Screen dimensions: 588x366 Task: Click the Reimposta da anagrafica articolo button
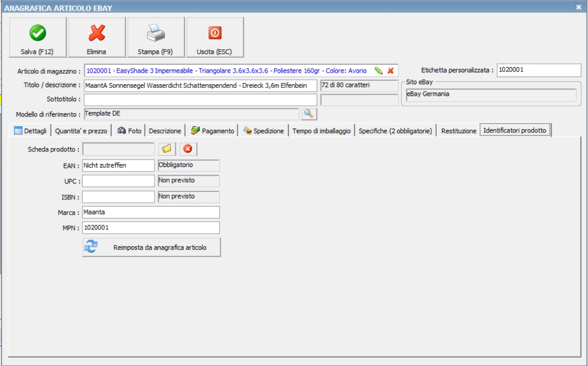point(151,247)
